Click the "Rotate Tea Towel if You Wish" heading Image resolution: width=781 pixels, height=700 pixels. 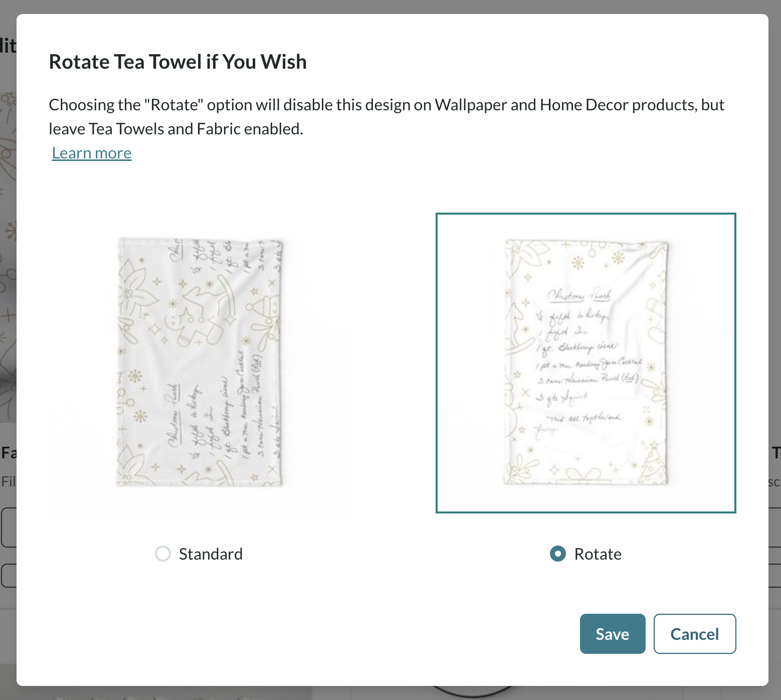[178, 62]
